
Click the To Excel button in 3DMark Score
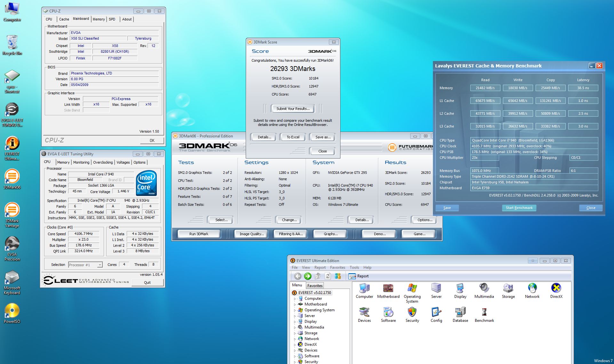tap(293, 137)
